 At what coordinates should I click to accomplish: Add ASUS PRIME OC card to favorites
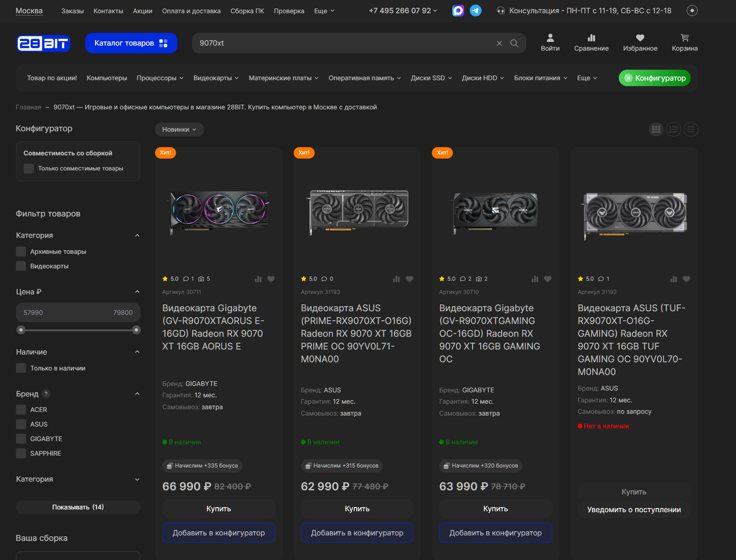[x=409, y=279]
